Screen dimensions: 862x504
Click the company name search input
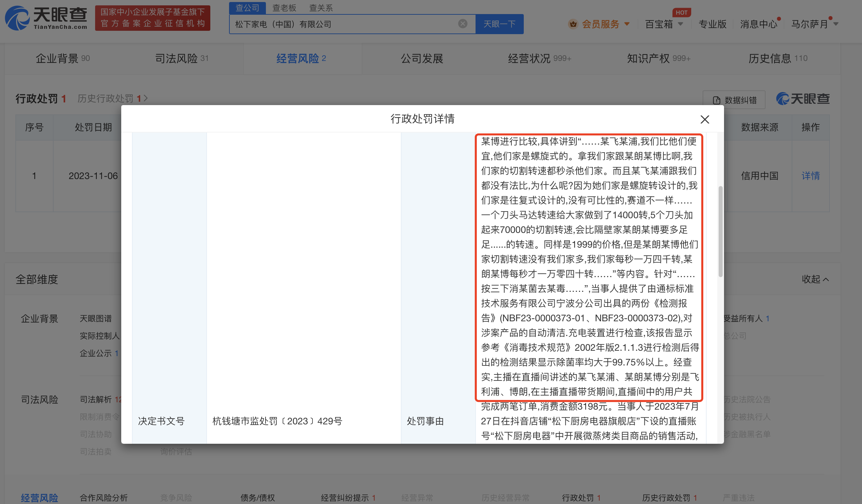pos(342,24)
